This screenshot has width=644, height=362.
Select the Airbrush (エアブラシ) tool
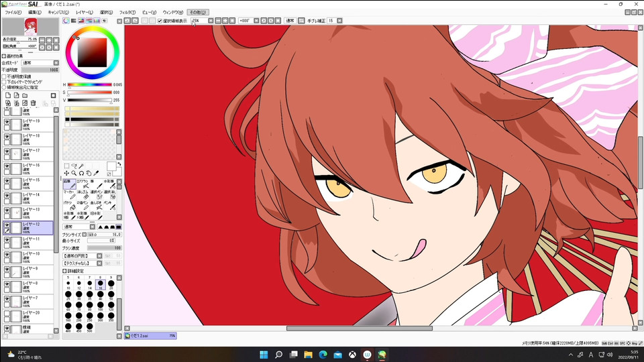pyautogui.click(x=83, y=184)
